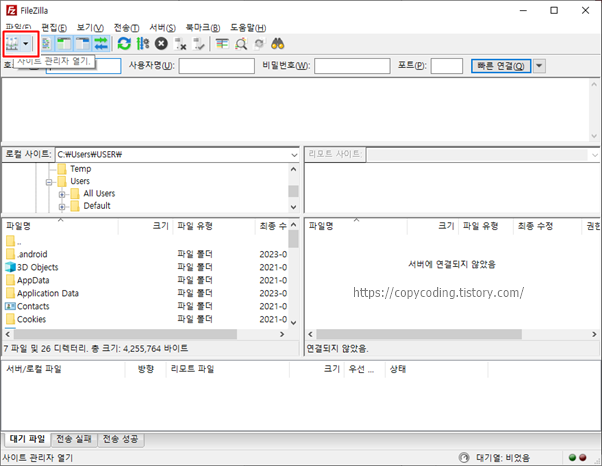Toggle transfer queue display icon
This screenshot has width=602, height=466.
pos(101,44)
